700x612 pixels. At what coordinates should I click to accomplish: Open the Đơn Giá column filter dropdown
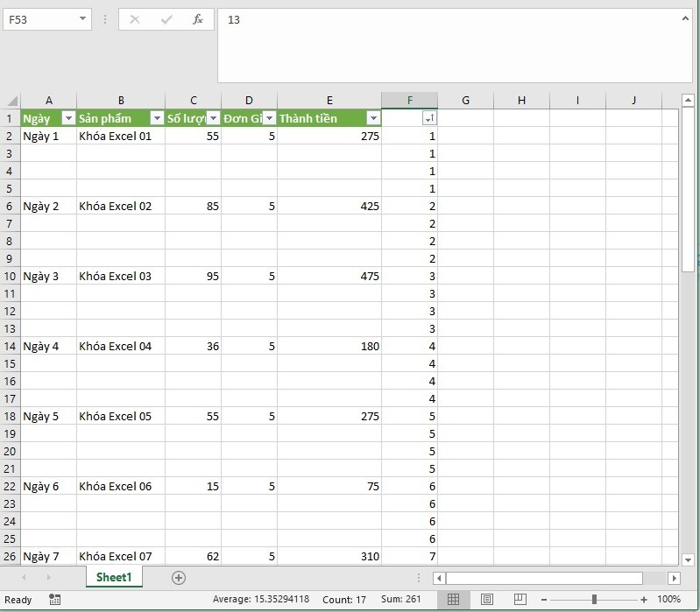(x=269, y=118)
